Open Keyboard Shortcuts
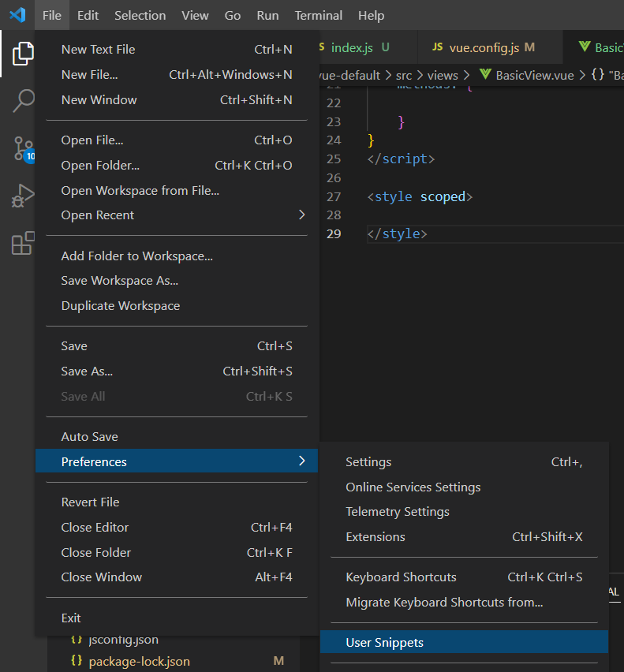This screenshot has height=672, width=624. [464, 577]
